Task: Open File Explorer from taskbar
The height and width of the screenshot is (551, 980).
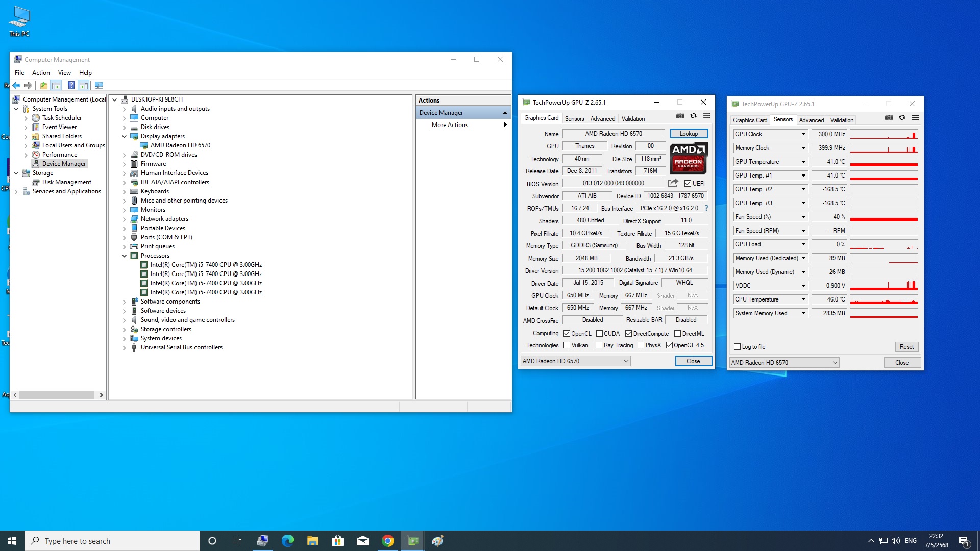Action: [x=312, y=541]
